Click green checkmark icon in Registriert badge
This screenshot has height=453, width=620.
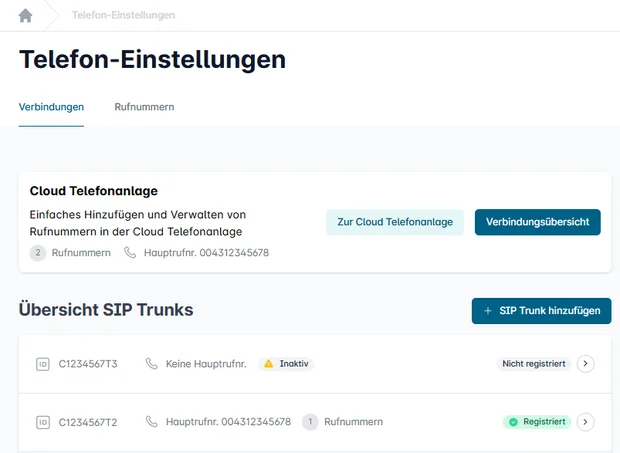(x=513, y=422)
